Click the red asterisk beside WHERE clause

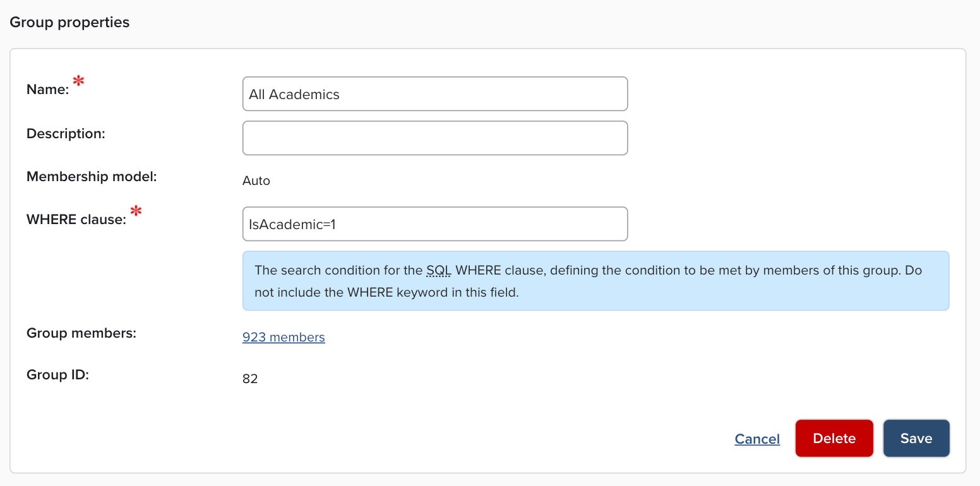point(136,211)
